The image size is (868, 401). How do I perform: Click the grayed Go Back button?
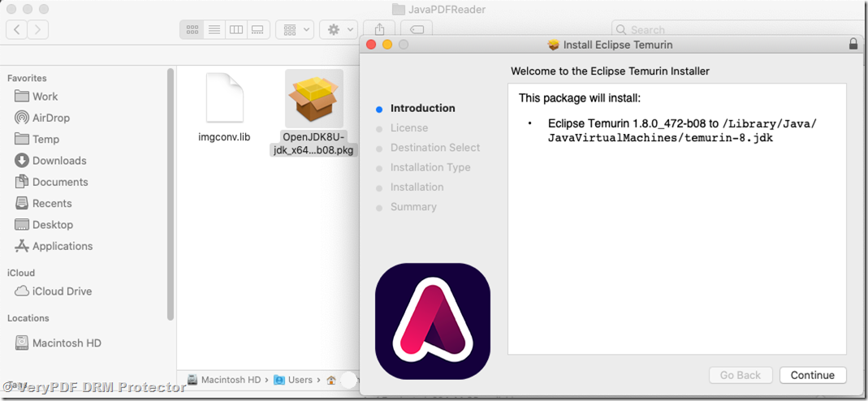[741, 375]
